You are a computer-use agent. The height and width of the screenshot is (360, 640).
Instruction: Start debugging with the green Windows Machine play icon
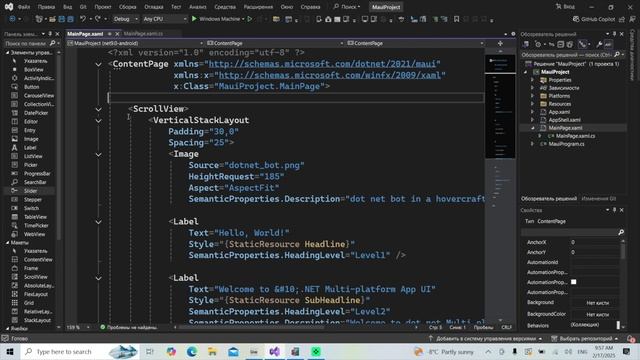pyautogui.click(x=194, y=19)
